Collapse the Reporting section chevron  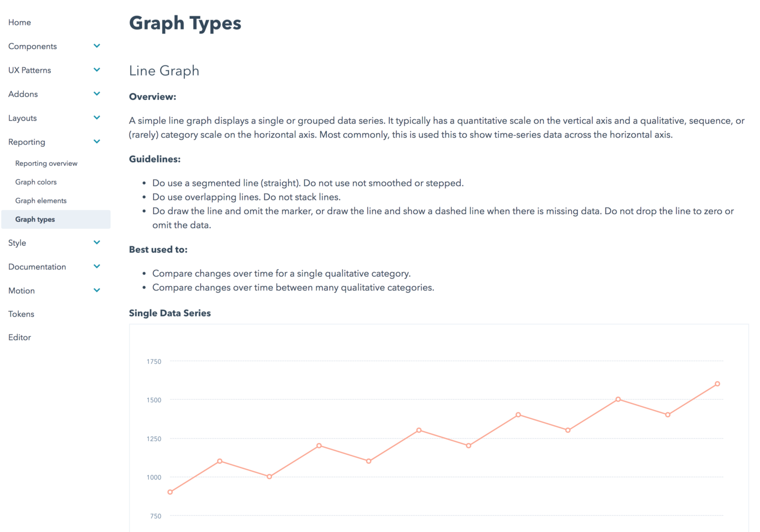[x=97, y=141]
